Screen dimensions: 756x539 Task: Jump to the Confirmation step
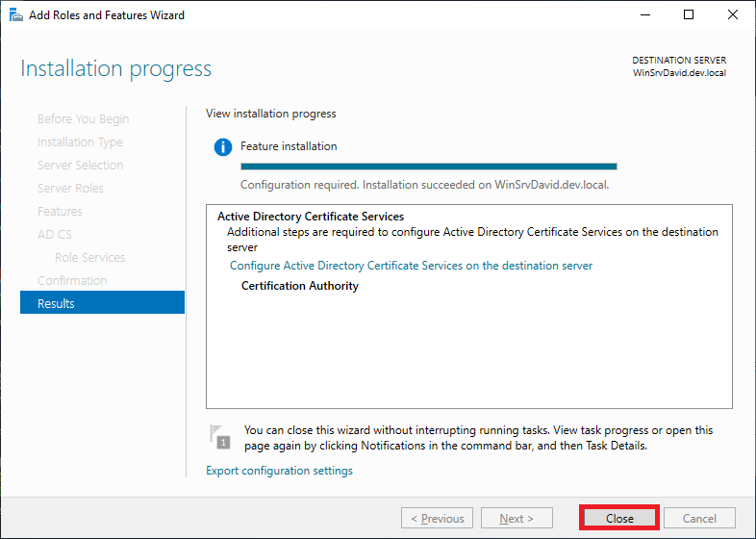pos(72,281)
